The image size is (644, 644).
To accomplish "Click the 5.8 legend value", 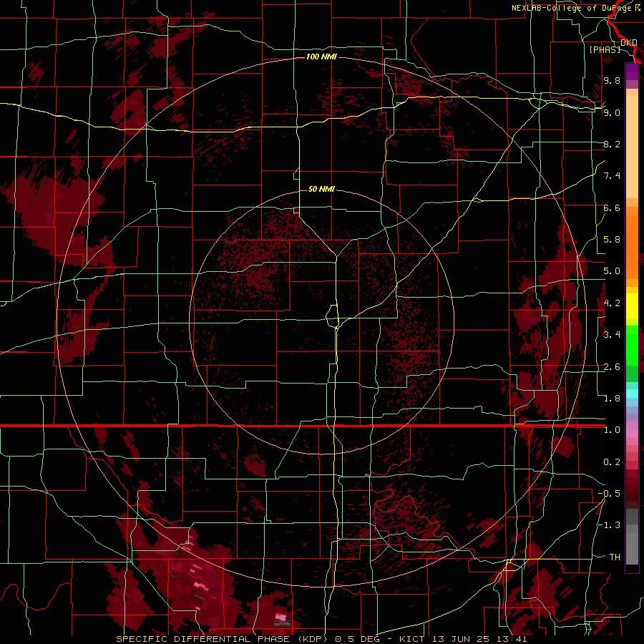I will point(612,240).
